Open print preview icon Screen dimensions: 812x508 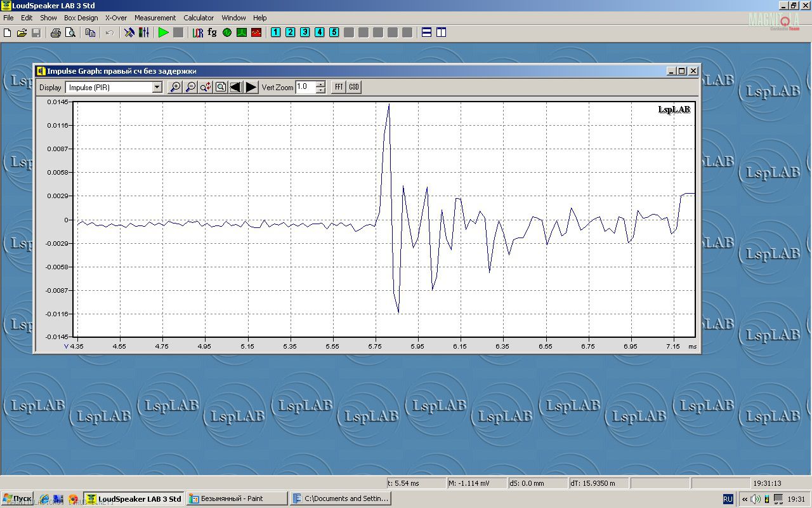[70, 32]
